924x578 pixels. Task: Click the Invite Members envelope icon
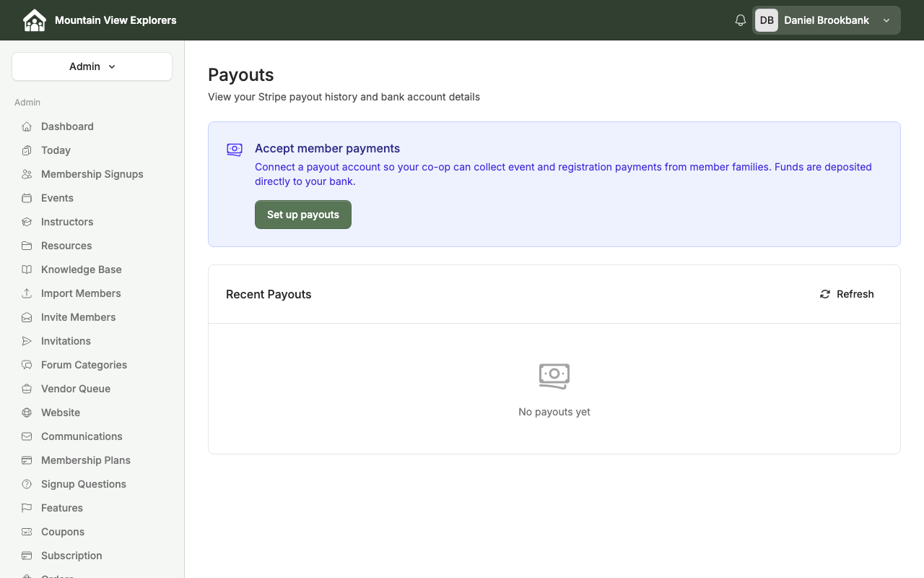tap(27, 317)
